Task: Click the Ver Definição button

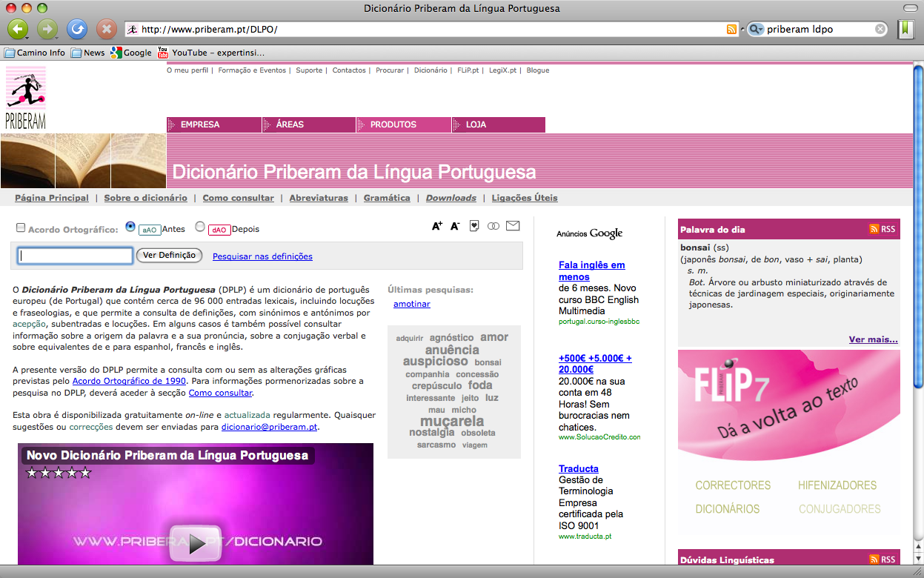Action: coord(170,255)
